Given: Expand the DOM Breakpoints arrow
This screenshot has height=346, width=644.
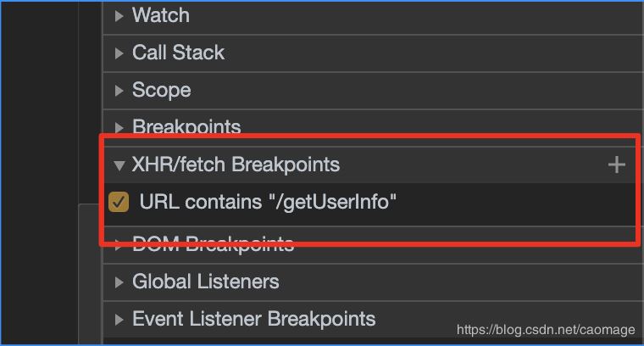Looking at the screenshot, I should (x=119, y=246).
